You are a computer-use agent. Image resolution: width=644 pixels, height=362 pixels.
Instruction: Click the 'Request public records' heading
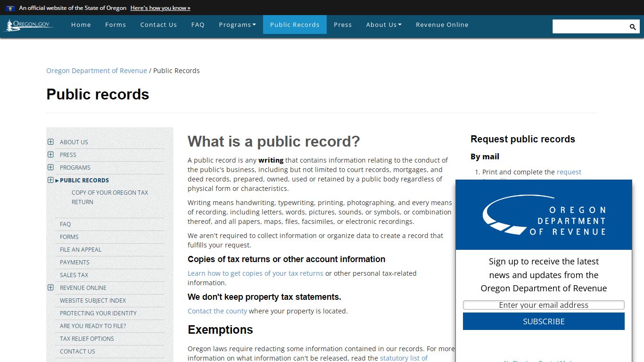pyautogui.click(x=523, y=139)
